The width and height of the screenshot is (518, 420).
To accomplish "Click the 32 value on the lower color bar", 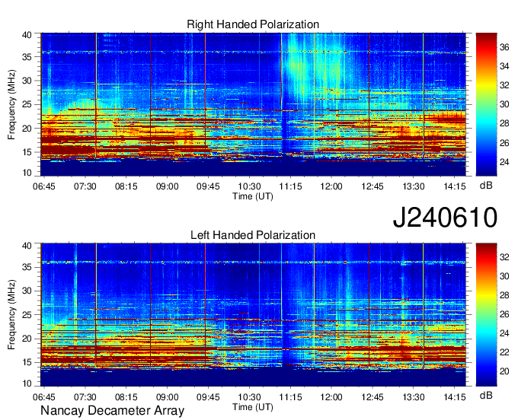I will click(504, 257).
